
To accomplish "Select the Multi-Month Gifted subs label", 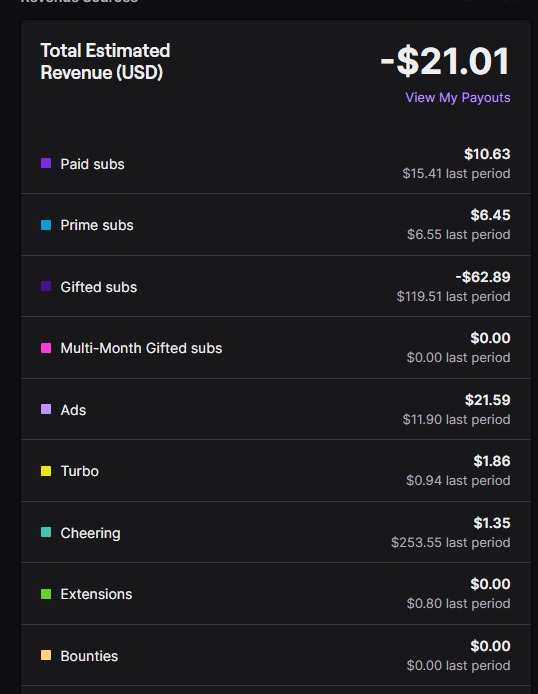I will coord(141,348).
